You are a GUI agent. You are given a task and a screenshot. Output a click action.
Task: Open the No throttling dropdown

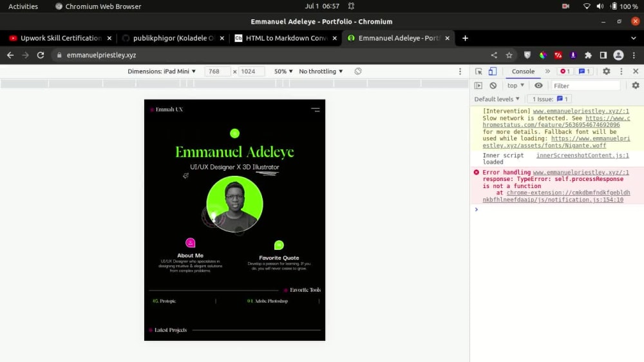(x=321, y=71)
